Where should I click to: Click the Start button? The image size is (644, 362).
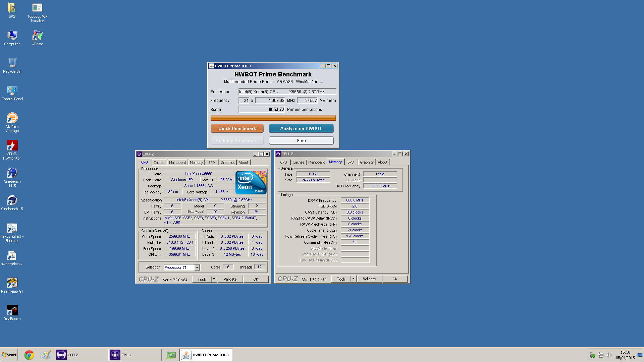point(9,355)
